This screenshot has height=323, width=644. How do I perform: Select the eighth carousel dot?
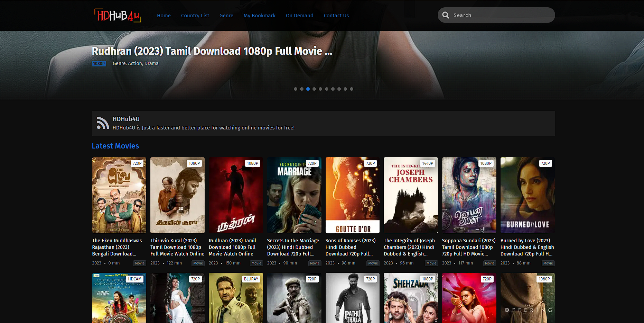click(339, 89)
